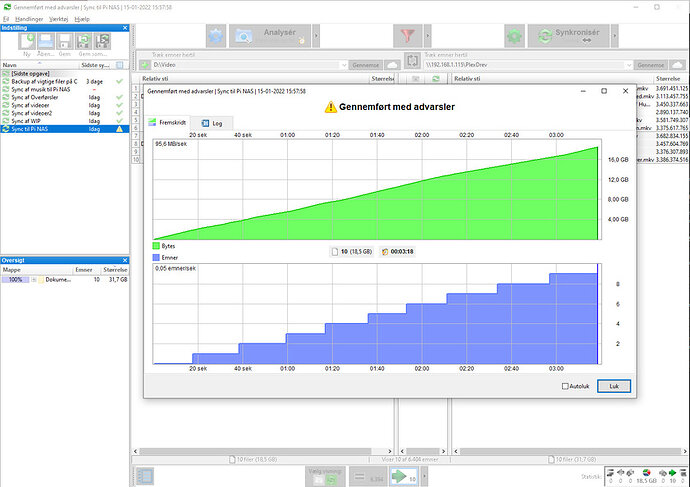The height and width of the screenshot is (487, 690).
Task: Open a saved configuration via Åben icon
Action: (x=46, y=41)
